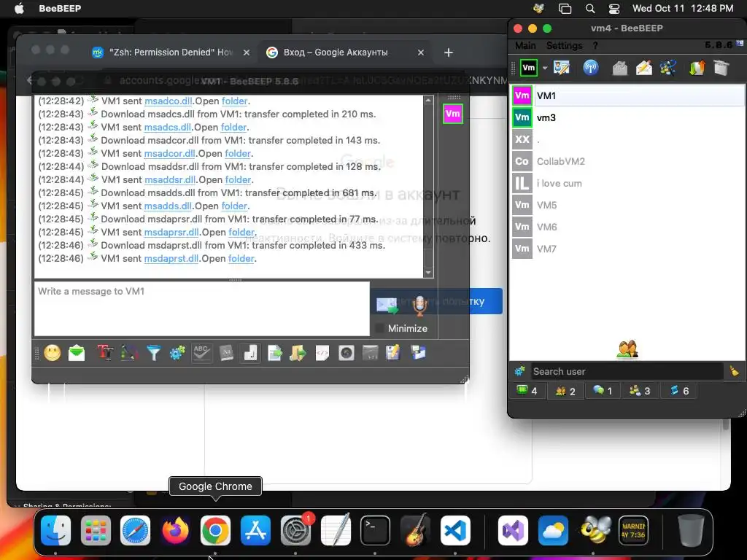Click the grey box icon in vm4 toolbar

(721, 68)
